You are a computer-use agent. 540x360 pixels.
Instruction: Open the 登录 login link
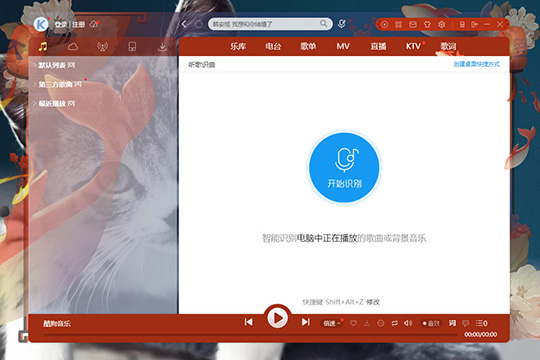pos(61,24)
